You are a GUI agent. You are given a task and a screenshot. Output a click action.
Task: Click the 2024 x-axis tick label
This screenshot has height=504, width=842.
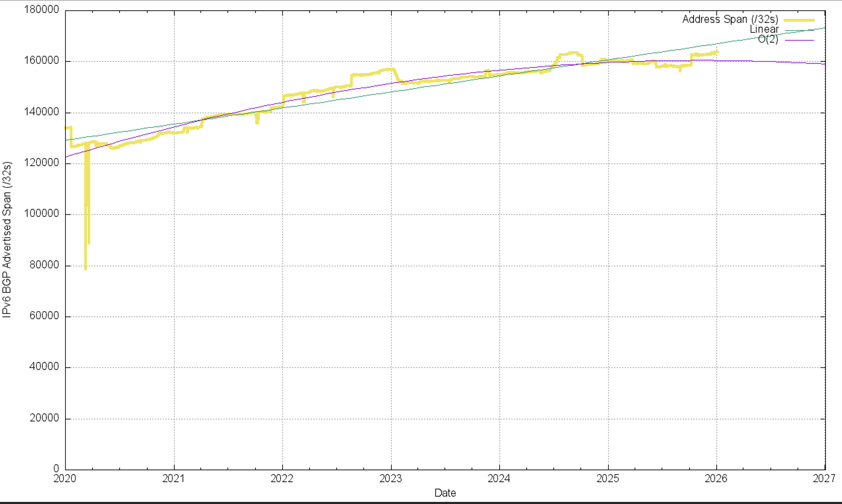(499, 478)
